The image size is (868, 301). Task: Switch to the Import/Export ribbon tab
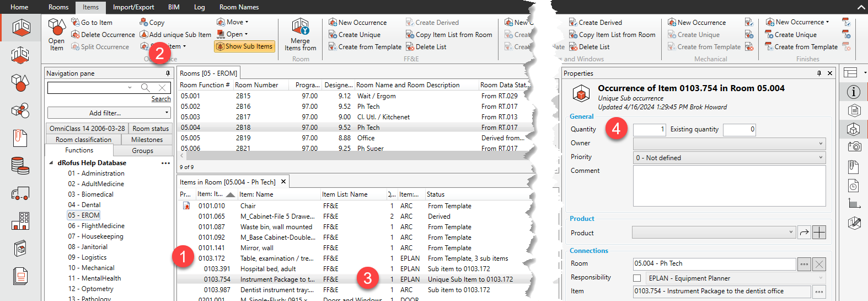pyautogui.click(x=133, y=7)
